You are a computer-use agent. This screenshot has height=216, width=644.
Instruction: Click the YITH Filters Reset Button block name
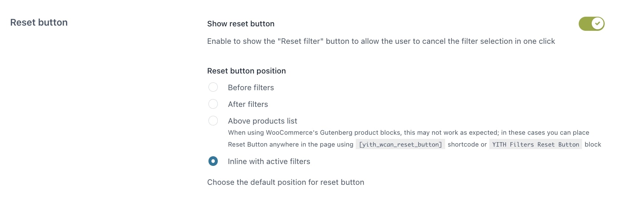click(x=535, y=144)
